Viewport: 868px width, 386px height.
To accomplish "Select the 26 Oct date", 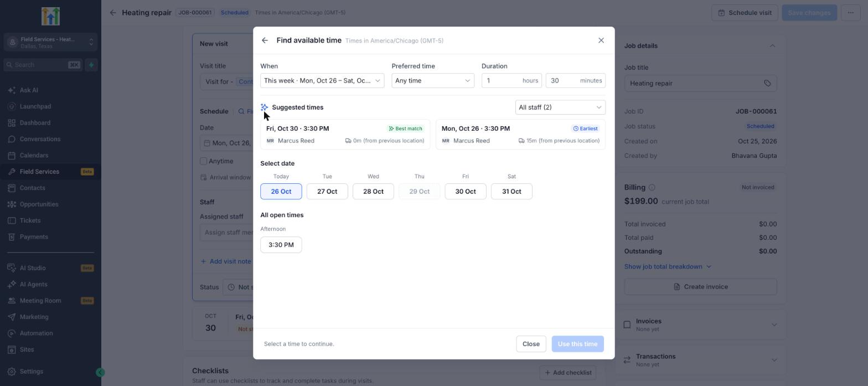I will (x=281, y=192).
